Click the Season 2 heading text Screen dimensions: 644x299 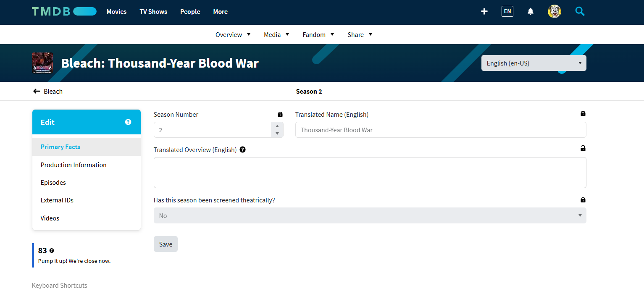click(x=309, y=91)
